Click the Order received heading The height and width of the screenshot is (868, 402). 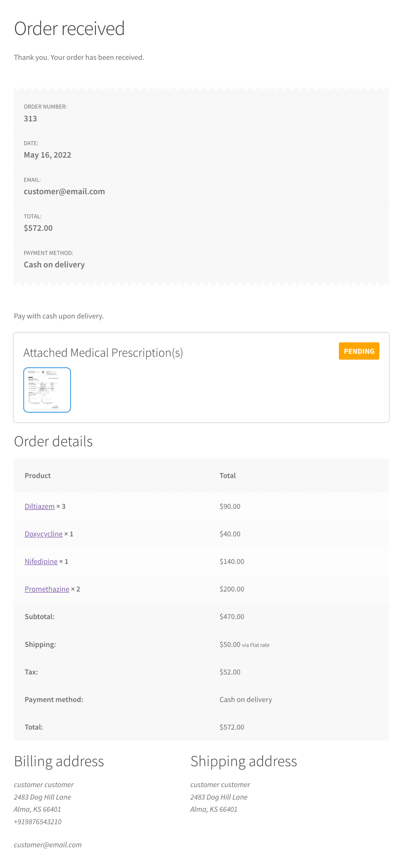point(69,28)
